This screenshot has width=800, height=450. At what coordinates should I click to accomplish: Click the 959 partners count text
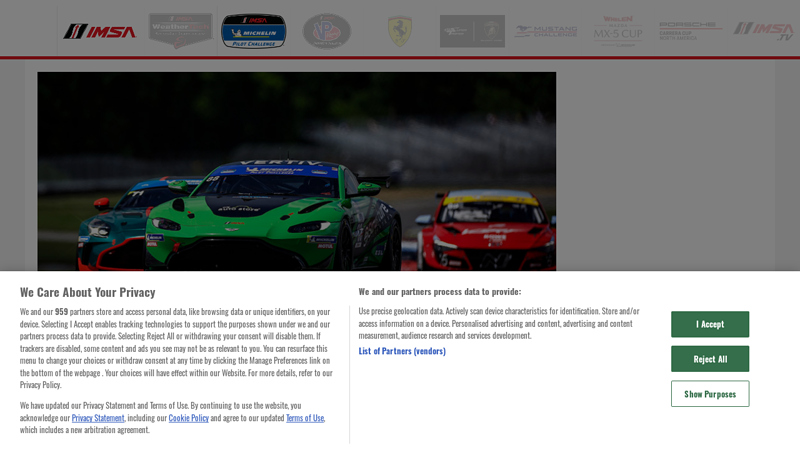(61, 312)
